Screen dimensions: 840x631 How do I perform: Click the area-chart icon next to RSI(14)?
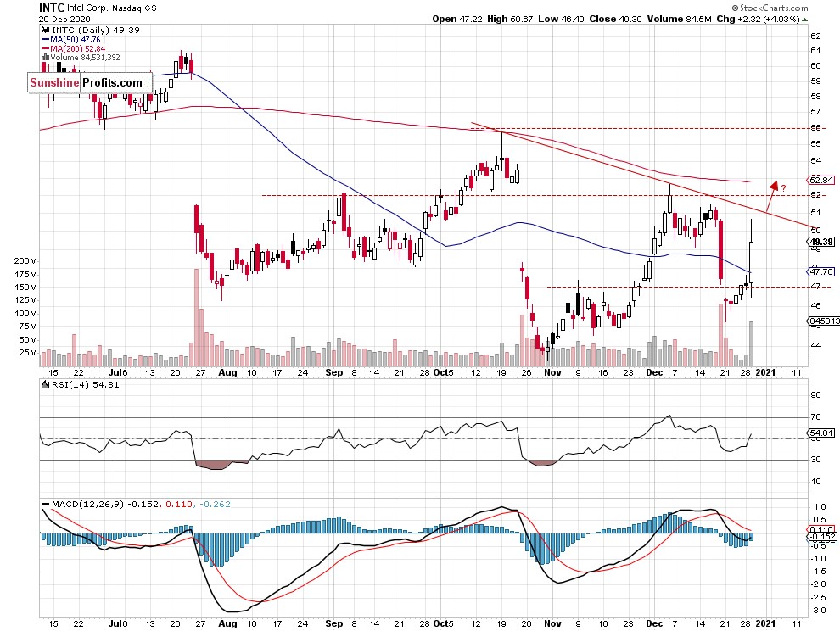[45, 384]
